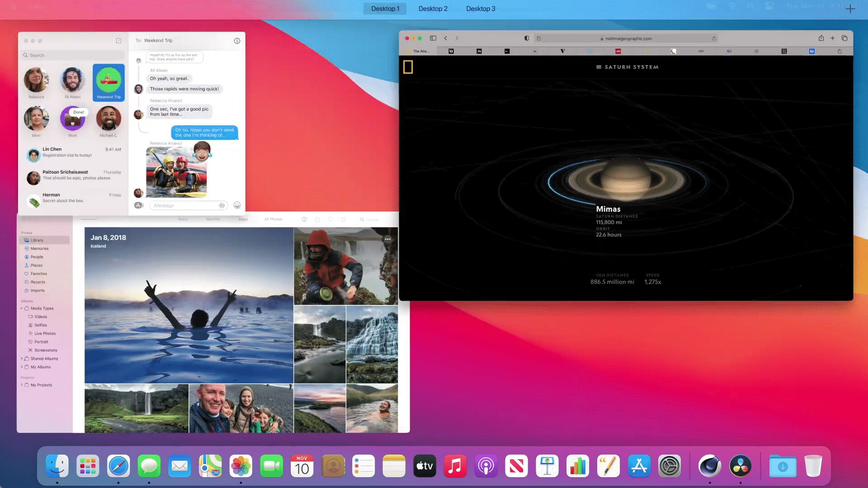The width and height of the screenshot is (868, 488).
Task: Expand the Shared Albums section
Action: (23, 358)
